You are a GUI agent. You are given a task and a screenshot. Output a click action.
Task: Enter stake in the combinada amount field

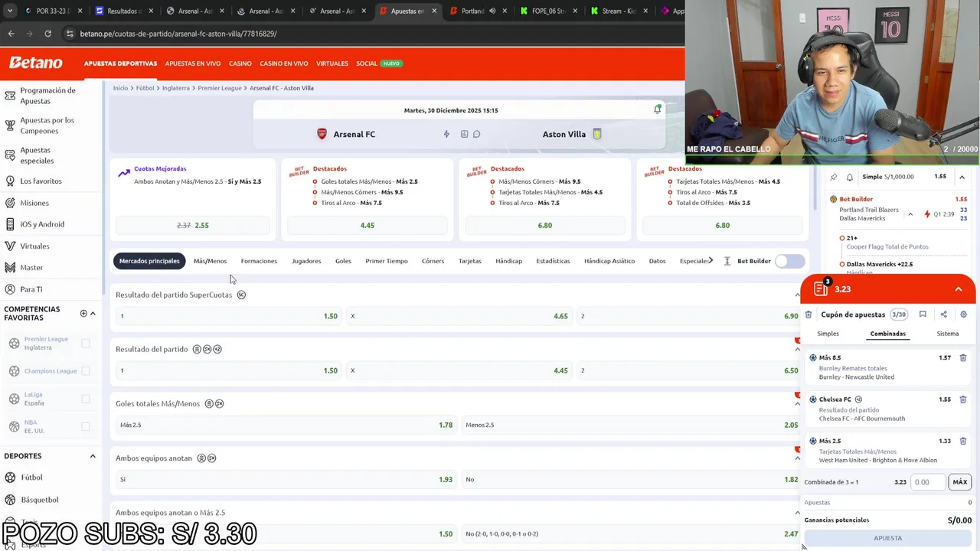coord(928,482)
